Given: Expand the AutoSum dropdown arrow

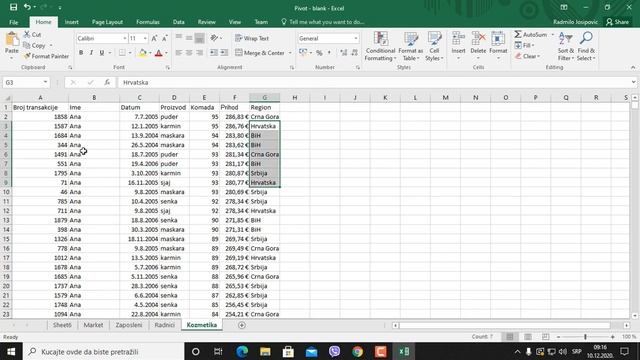Looking at the screenshot, I should click(x=552, y=35).
